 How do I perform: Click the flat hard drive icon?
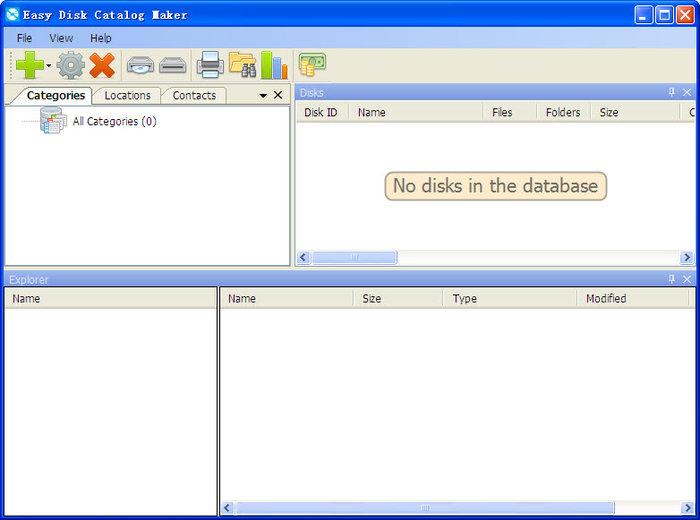[x=173, y=65]
